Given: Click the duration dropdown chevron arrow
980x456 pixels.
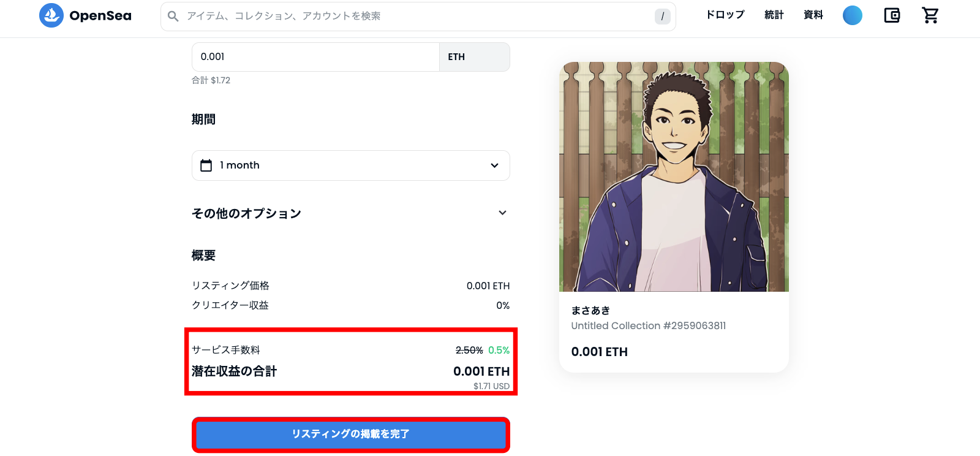Looking at the screenshot, I should click(494, 165).
